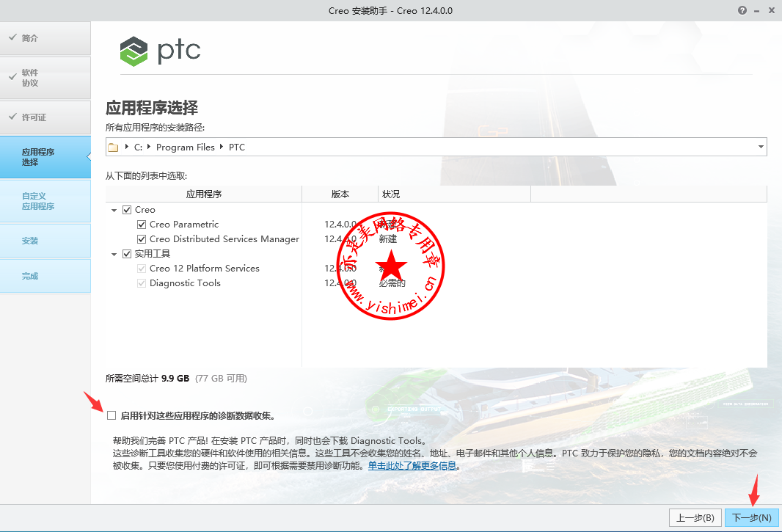Uncheck Creo Parametric
Screen dimensions: 782x532
142,225
